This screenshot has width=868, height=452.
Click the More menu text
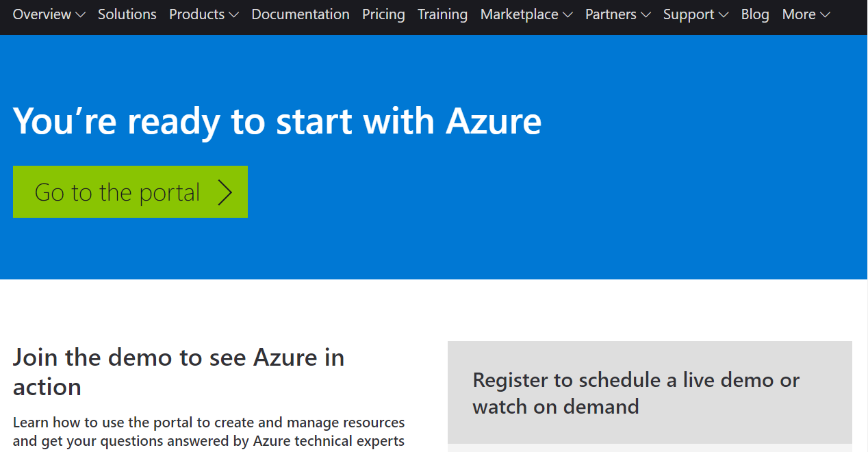798,14
